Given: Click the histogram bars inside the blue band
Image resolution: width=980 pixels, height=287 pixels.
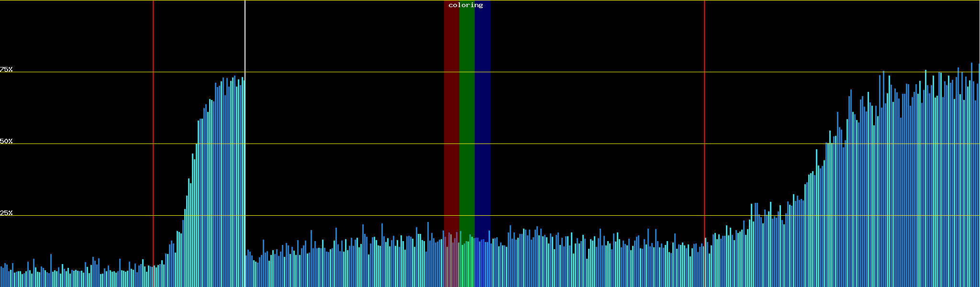Looking at the screenshot, I should pyautogui.click(x=482, y=263).
